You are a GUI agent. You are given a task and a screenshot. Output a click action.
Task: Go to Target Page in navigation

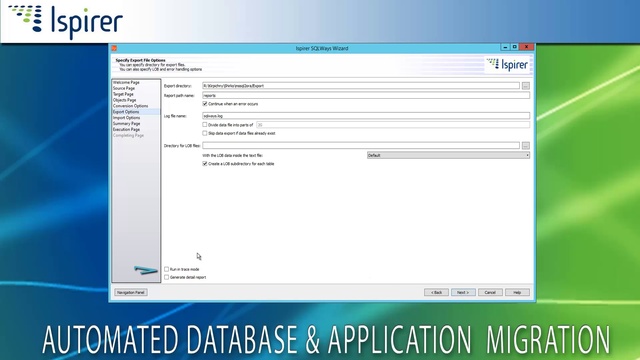[123, 94]
